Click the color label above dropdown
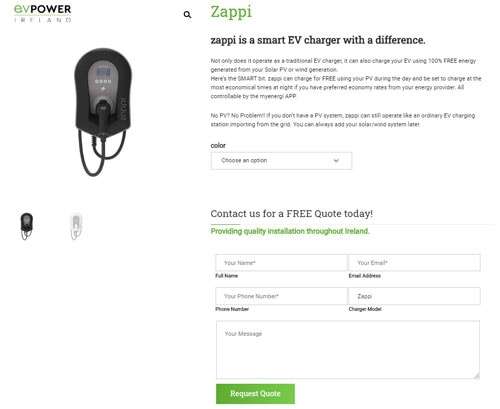 click(218, 145)
